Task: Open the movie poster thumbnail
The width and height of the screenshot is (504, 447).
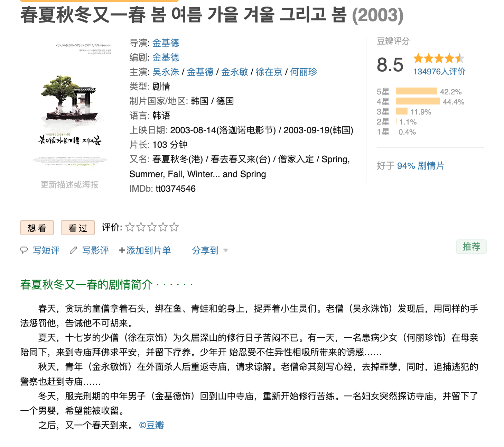Action: click(x=69, y=104)
